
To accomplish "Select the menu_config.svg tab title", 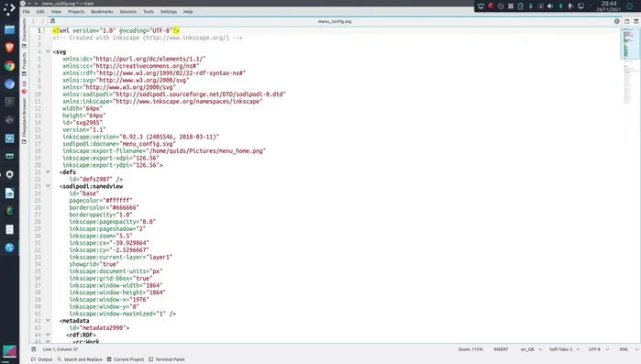I will click(x=335, y=21).
